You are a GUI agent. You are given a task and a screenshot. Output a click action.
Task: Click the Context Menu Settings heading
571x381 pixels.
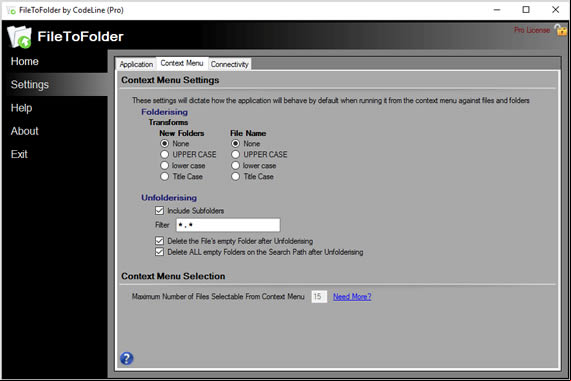(x=170, y=80)
